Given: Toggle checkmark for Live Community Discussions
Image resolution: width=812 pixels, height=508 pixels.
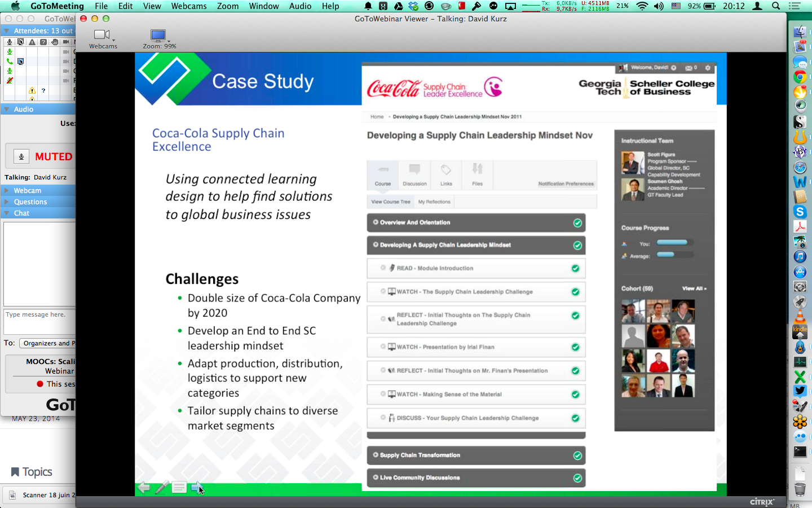Looking at the screenshot, I should coord(577,478).
